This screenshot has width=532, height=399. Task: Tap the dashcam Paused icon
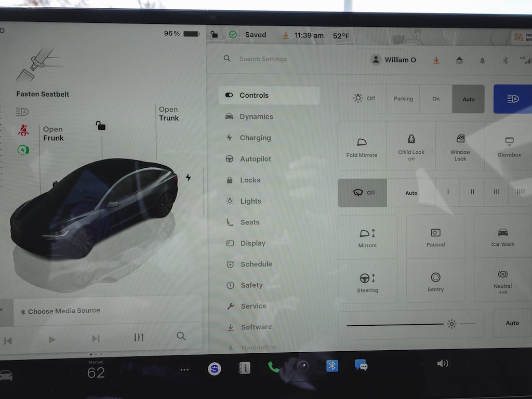pos(435,237)
